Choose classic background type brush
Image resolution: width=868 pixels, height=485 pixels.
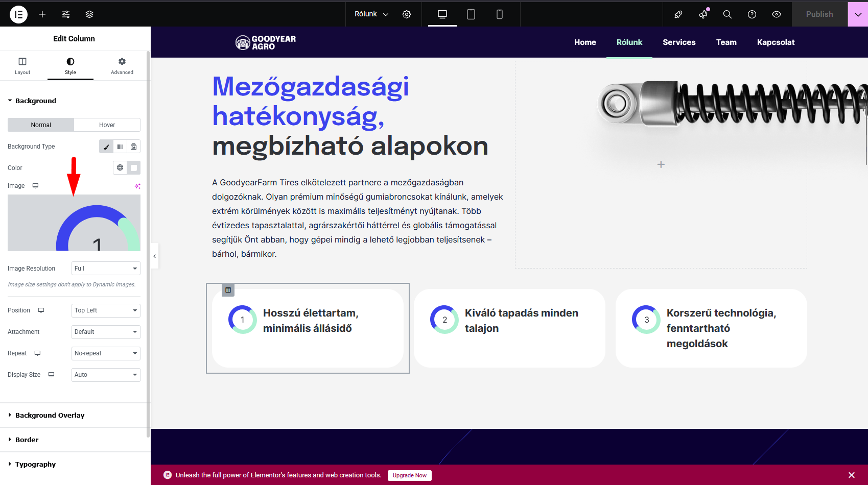pyautogui.click(x=106, y=147)
